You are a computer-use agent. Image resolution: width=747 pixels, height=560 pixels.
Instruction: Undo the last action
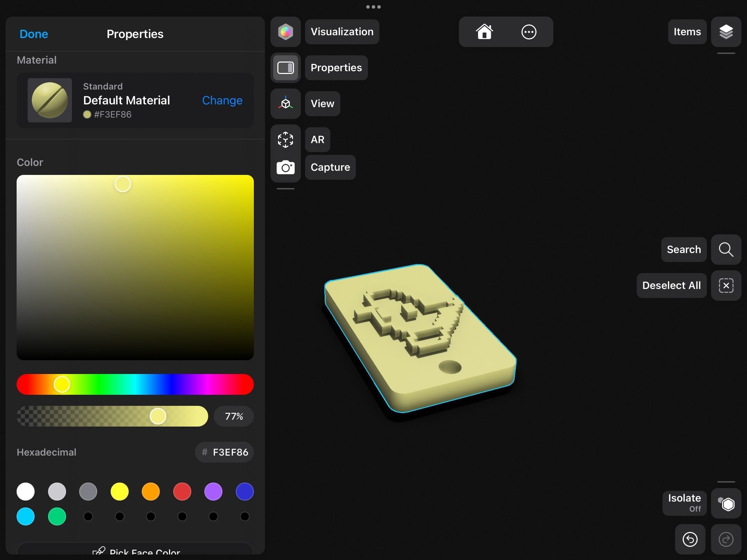[690, 539]
